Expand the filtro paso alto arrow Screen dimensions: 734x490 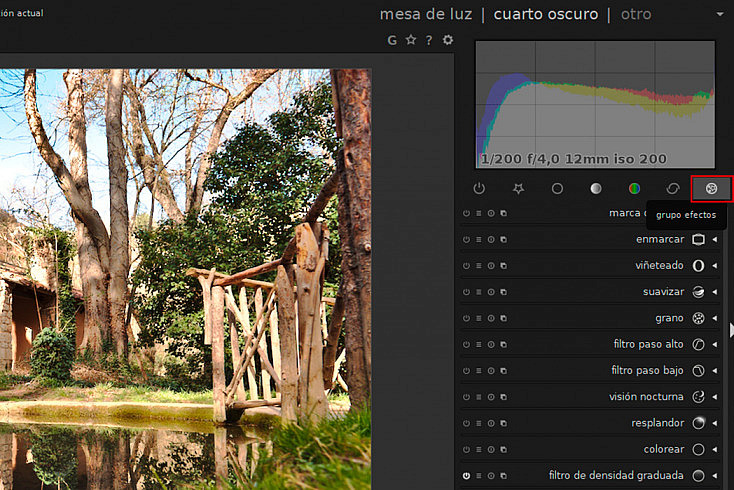click(715, 344)
